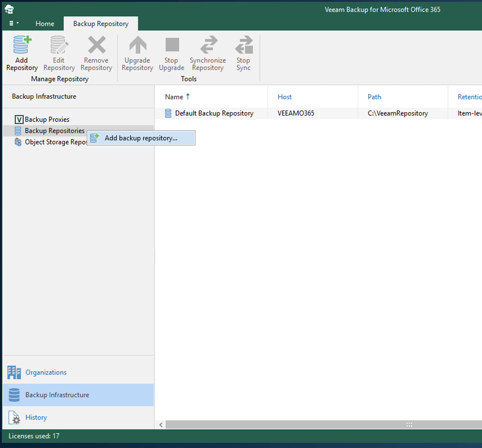This screenshot has width=482, height=448.
Task: Click the C:\VeeamRepository path cell
Action: pyautogui.click(x=398, y=113)
